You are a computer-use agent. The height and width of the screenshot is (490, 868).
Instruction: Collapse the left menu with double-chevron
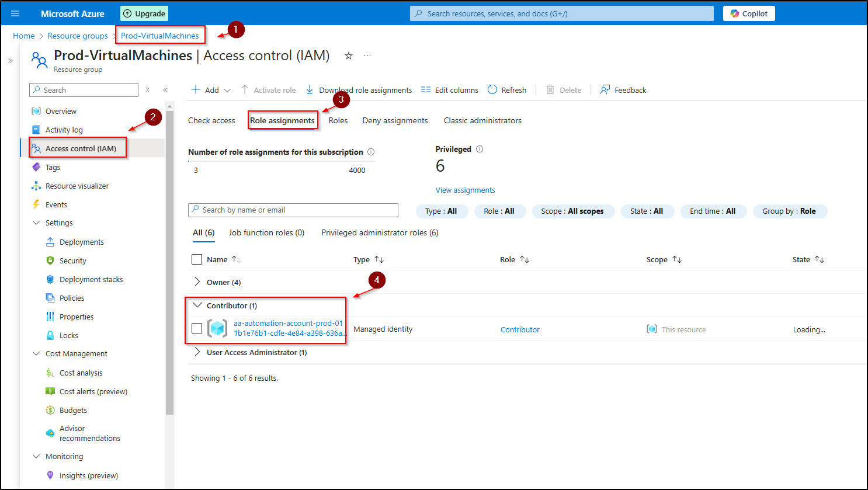165,90
